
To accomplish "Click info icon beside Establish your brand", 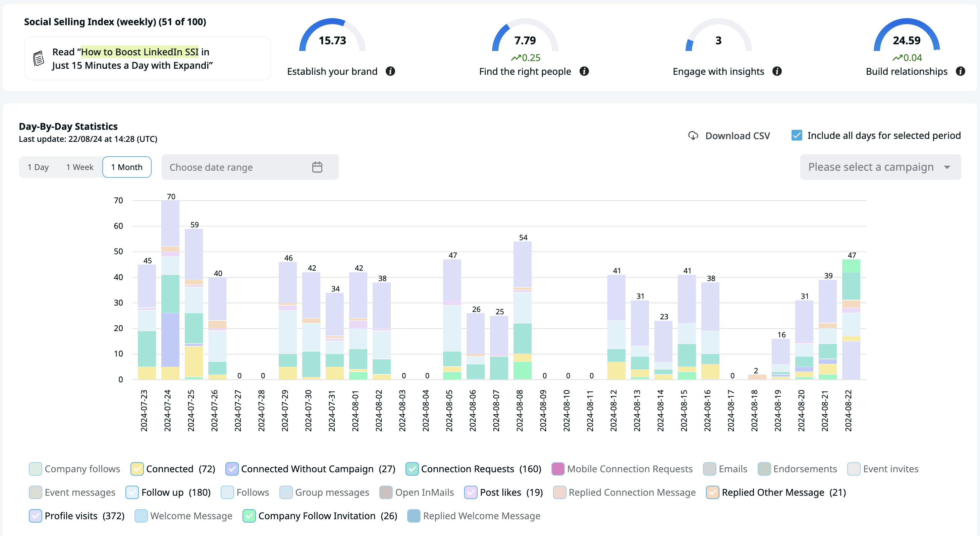I will pos(390,71).
